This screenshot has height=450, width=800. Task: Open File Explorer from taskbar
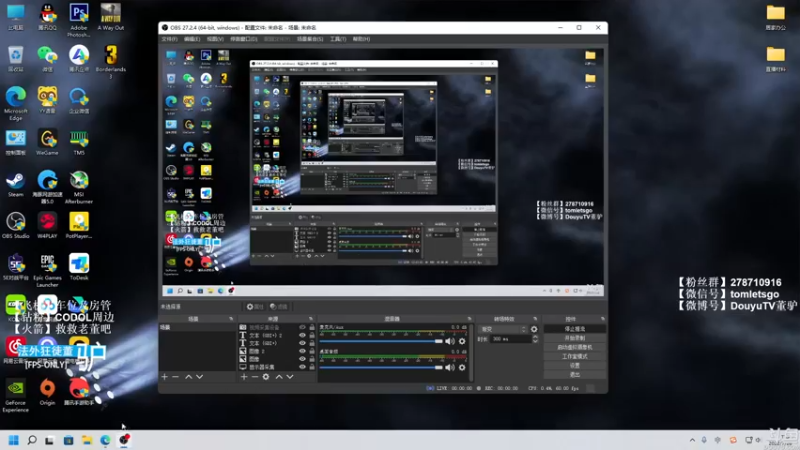pyautogui.click(x=87, y=440)
